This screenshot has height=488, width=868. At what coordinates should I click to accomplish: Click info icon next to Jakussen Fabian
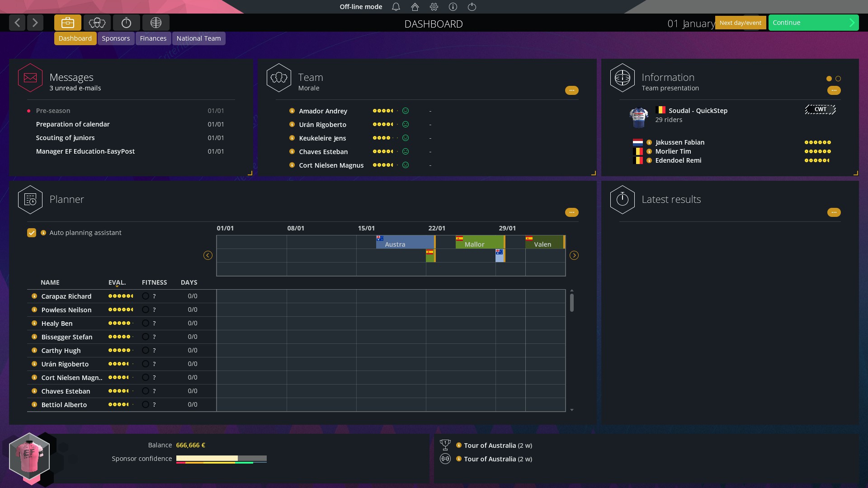tap(649, 142)
